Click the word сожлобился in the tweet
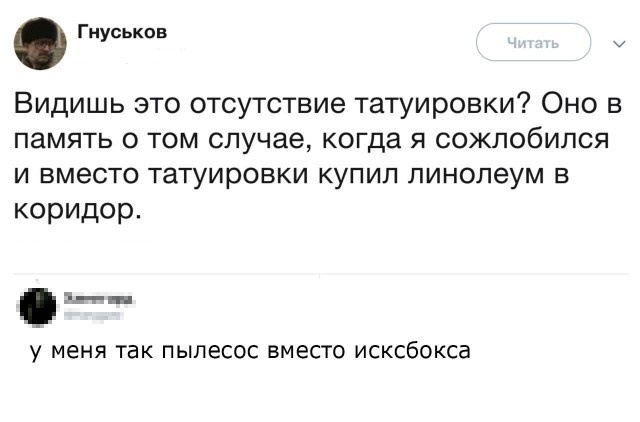Image resolution: width=640 pixels, height=422 pixels. [x=525, y=140]
